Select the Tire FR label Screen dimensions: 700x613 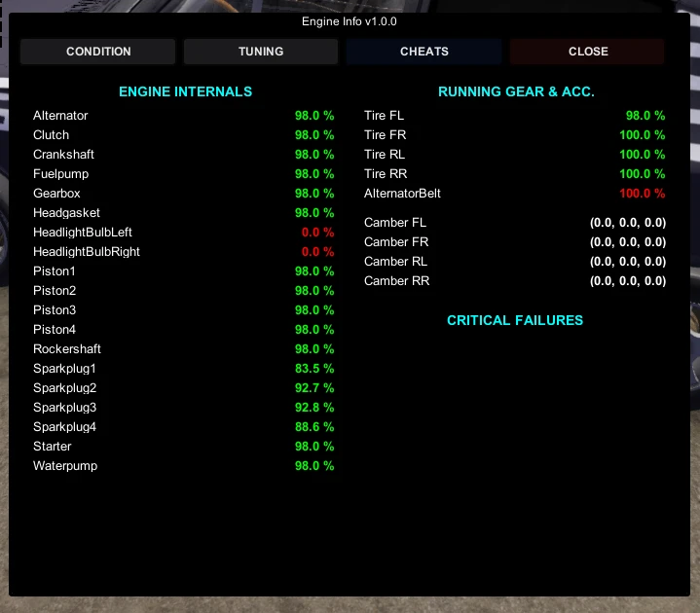tap(385, 134)
